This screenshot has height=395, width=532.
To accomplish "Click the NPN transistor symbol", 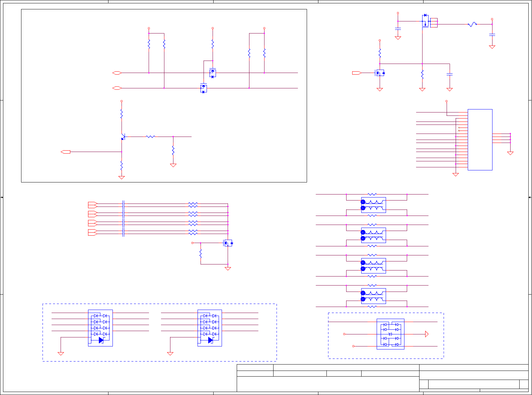I will click(123, 137).
